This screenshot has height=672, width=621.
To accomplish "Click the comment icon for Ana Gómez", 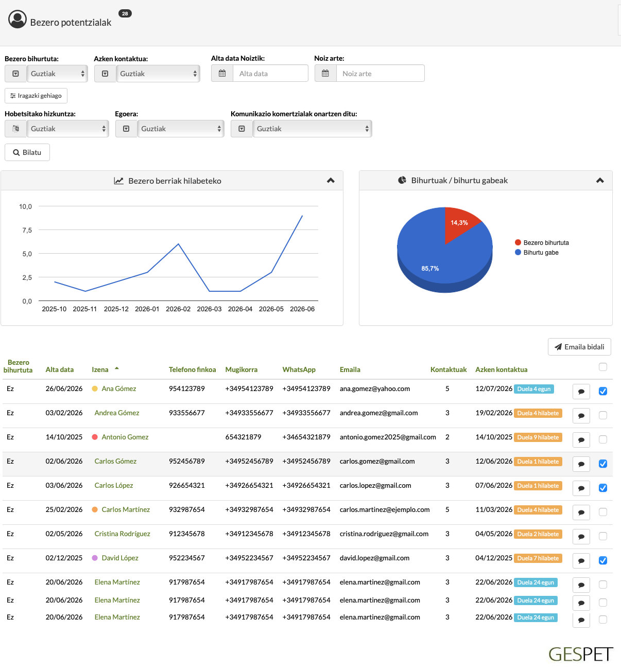I will [x=581, y=392].
